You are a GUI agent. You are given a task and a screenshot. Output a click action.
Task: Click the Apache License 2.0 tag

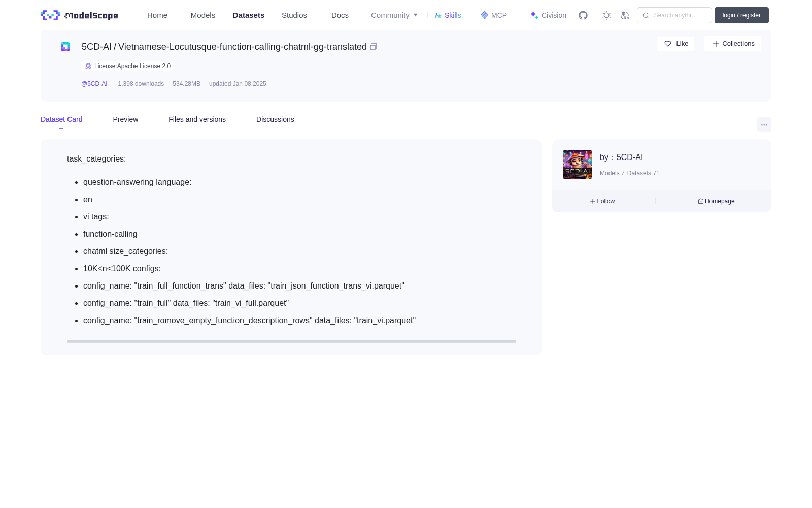click(127, 66)
